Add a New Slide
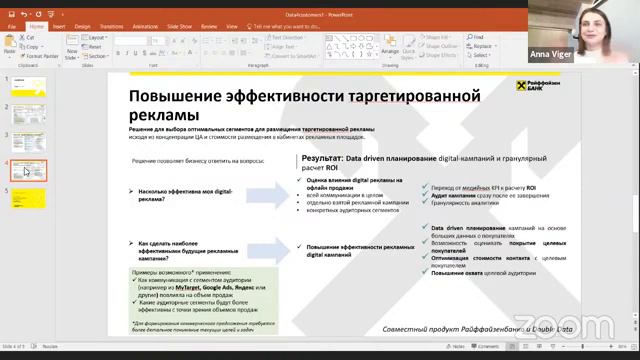640x360 pixels. (72, 48)
